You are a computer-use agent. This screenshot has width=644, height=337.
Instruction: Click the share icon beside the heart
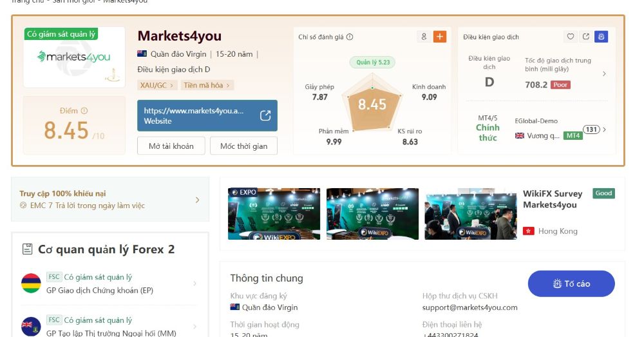[x=586, y=37]
